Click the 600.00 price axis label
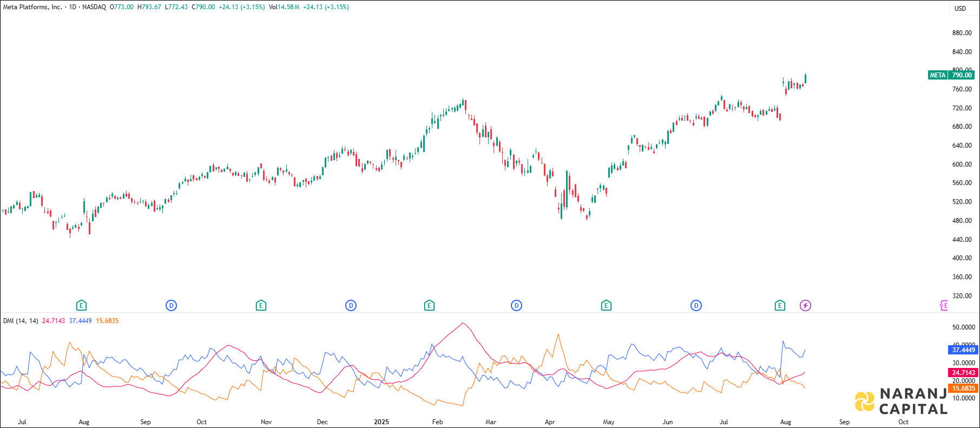 (x=962, y=164)
